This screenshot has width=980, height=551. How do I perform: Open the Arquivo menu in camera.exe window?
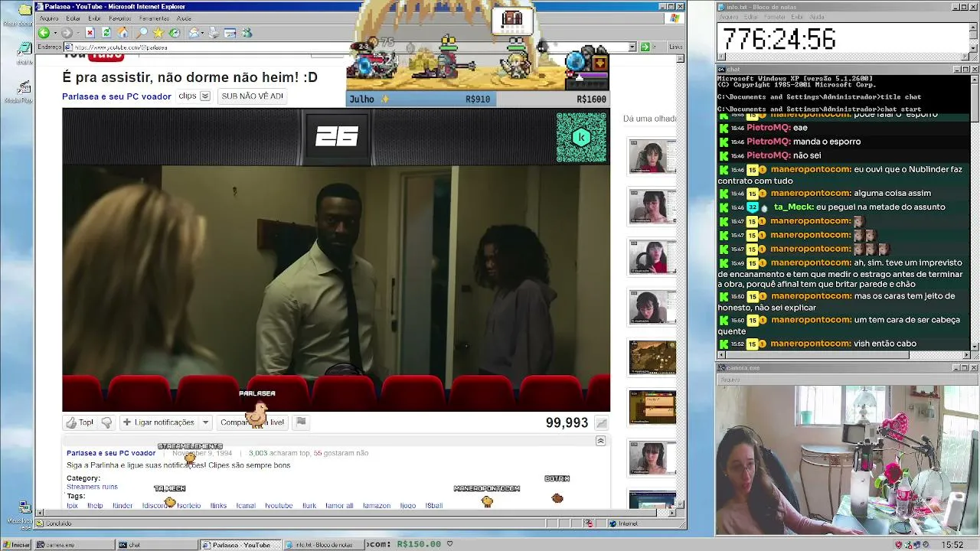click(x=730, y=380)
